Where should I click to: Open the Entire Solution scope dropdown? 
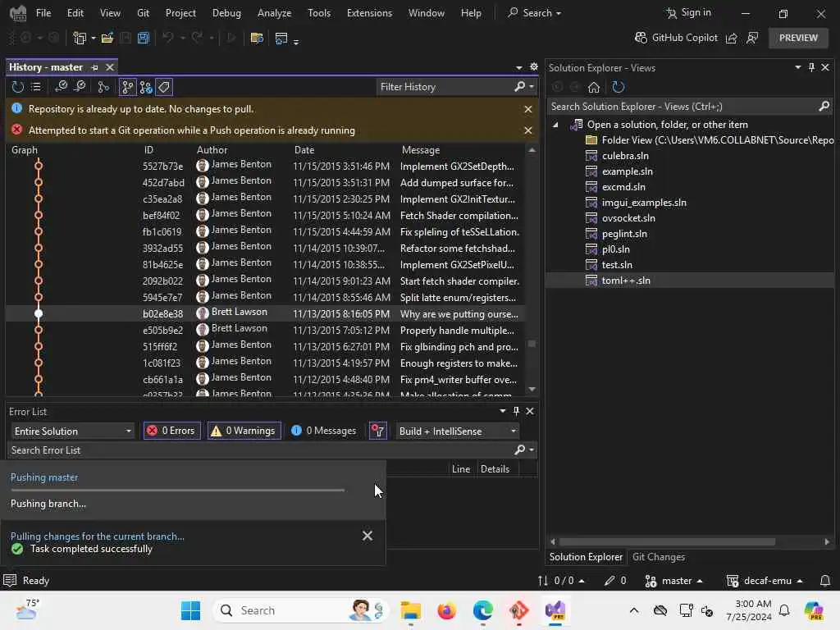click(x=72, y=431)
